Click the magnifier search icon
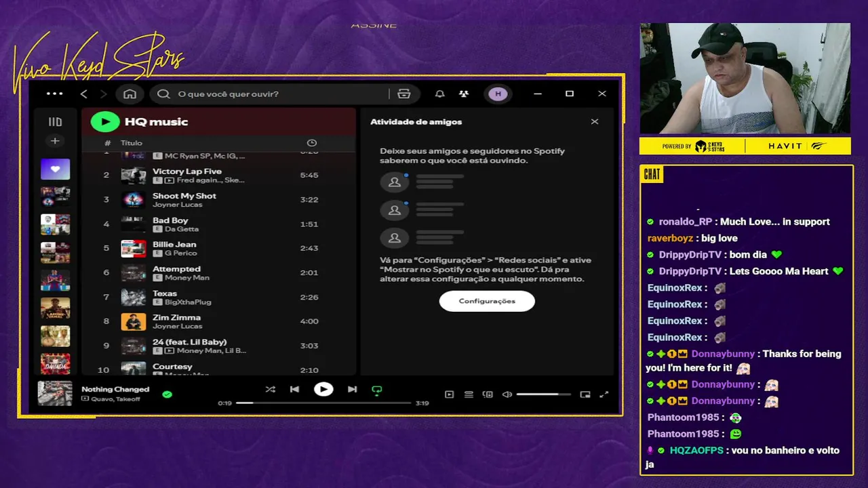Viewport: 868px width, 488px height. pyautogui.click(x=163, y=94)
